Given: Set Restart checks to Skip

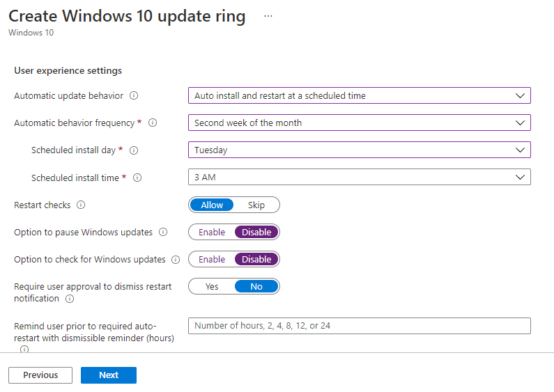Looking at the screenshot, I should tap(256, 205).
